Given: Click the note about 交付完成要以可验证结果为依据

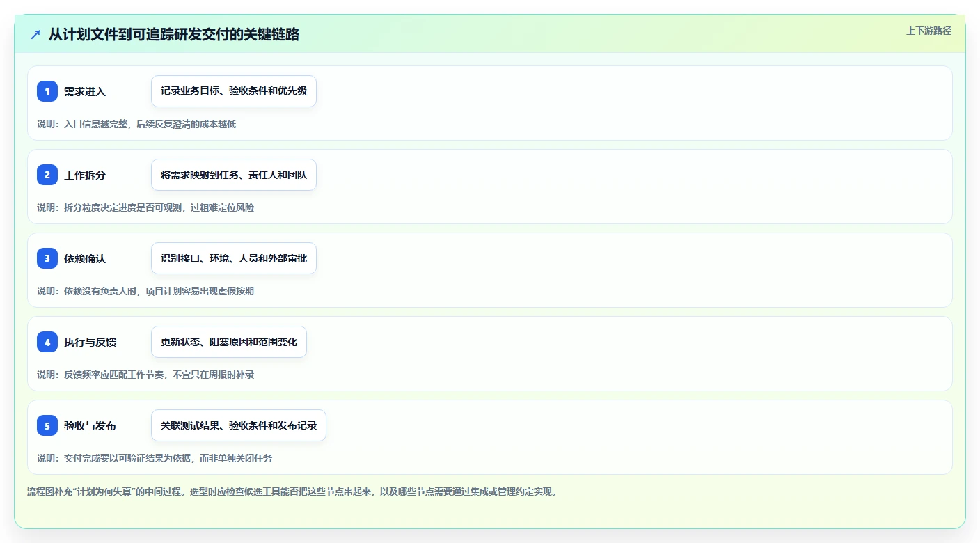Looking at the screenshot, I should 155,458.
